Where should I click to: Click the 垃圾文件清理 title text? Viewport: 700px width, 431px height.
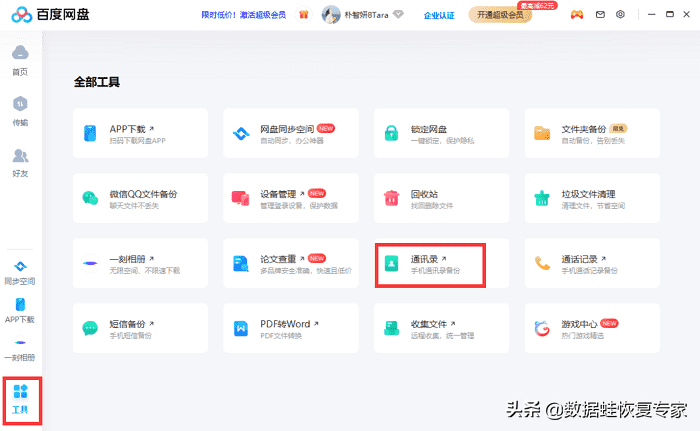588,194
